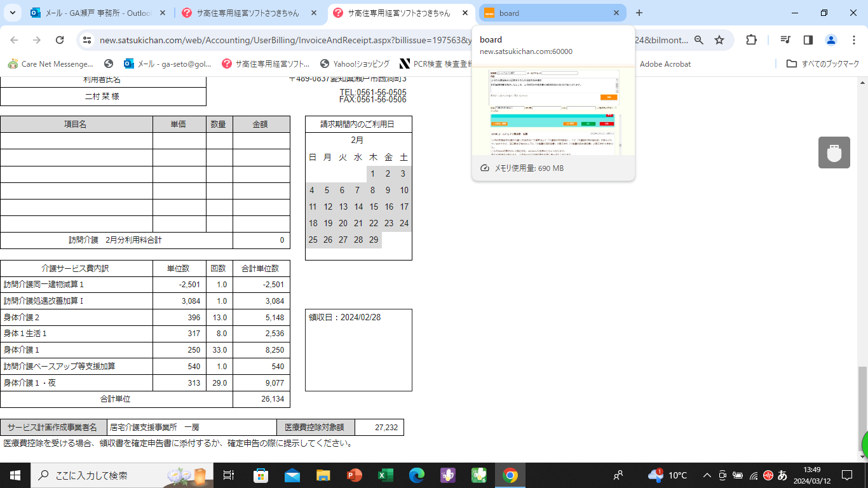Show hidden system tray icons chevron
Image resolution: width=868 pixels, height=488 pixels.
(x=707, y=475)
